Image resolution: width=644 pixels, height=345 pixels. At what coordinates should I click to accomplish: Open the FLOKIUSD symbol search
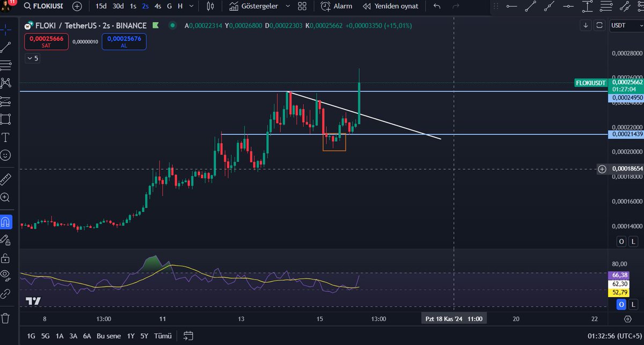(44, 6)
